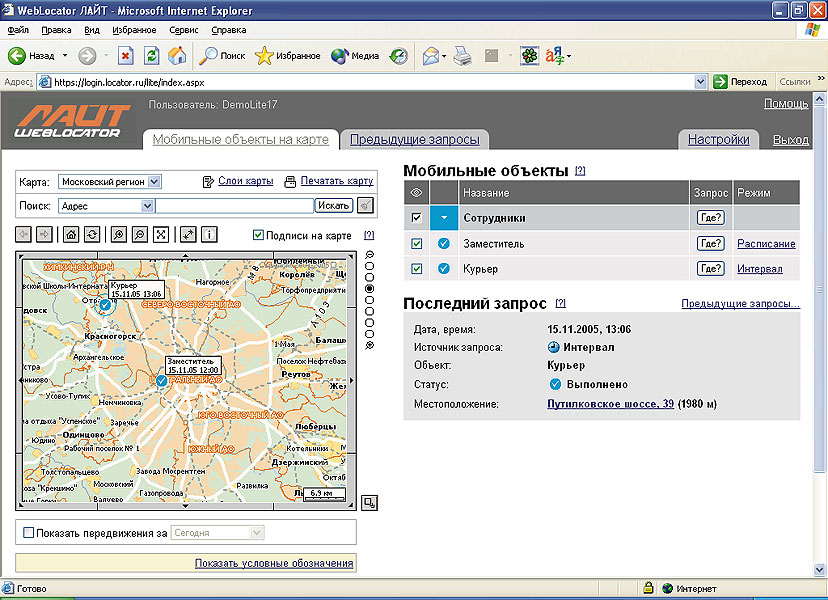Select the currently active scale radio button
This screenshot has width=828, height=600.
370,289
